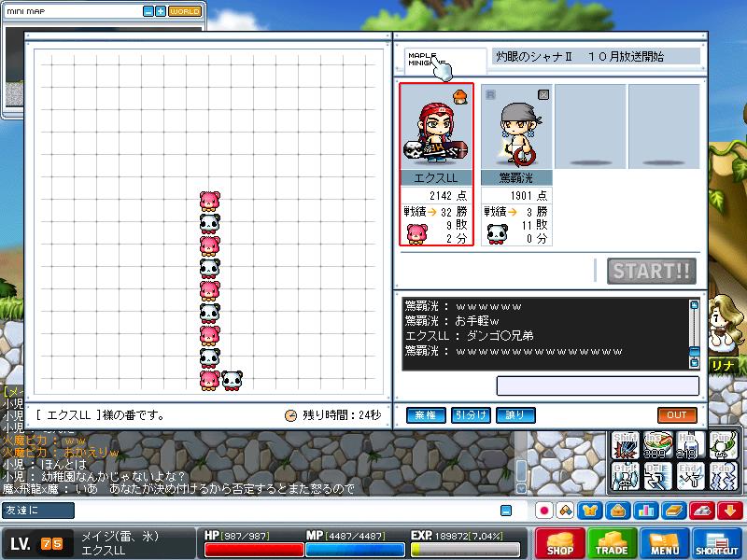
Task: Use the Ins quick-slot salad item
Action: pyautogui.click(x=657, y=445)
